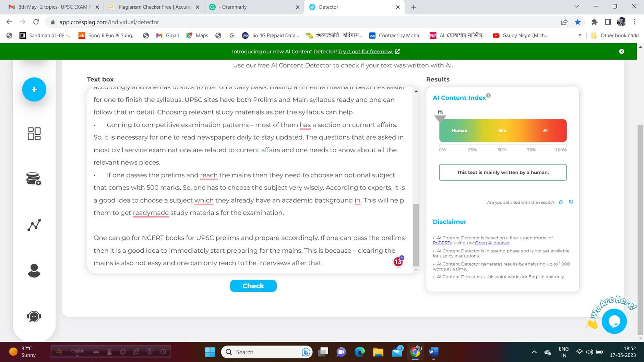Open the Grammarly suggestions badge in text box
644x362 pixels.
point(398,262)
